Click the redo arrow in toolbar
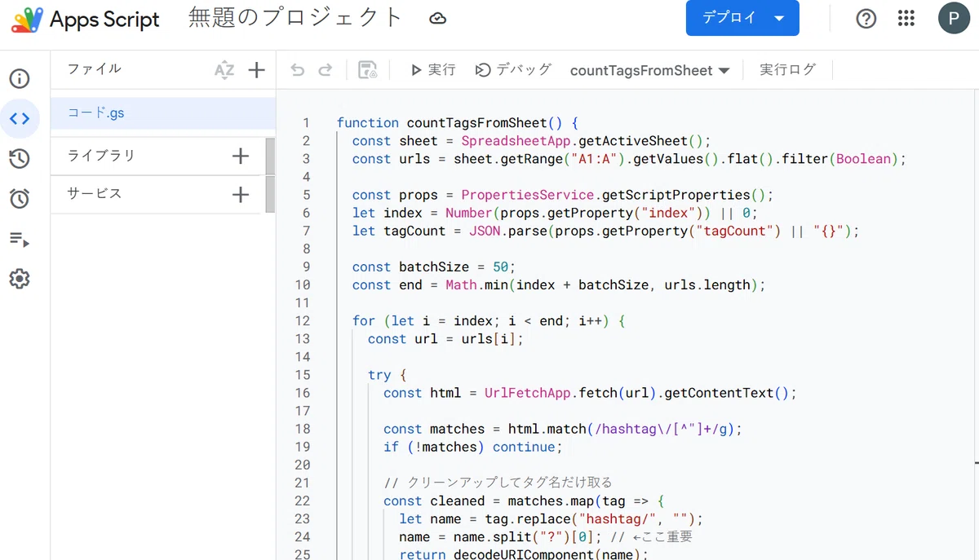The height and width of the screenshot is (560, 979). coord(326,70)
